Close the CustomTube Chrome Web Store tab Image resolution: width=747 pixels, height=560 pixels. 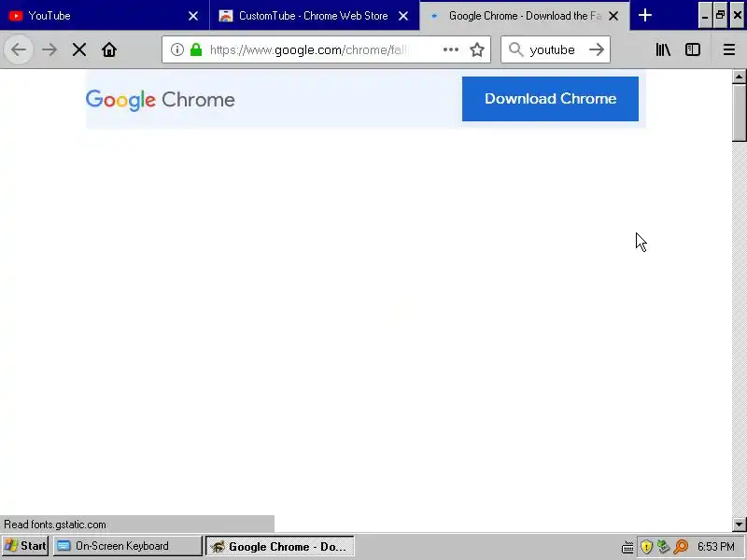(403, 16)
